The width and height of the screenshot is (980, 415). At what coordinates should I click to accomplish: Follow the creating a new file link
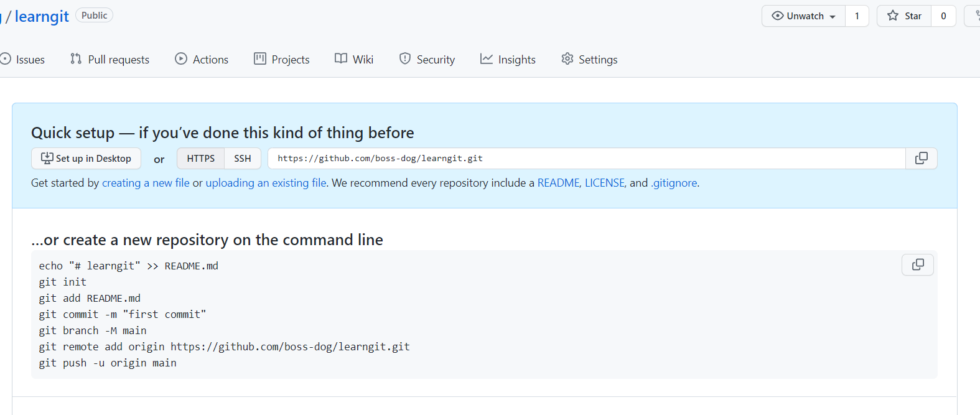[146, 183]
